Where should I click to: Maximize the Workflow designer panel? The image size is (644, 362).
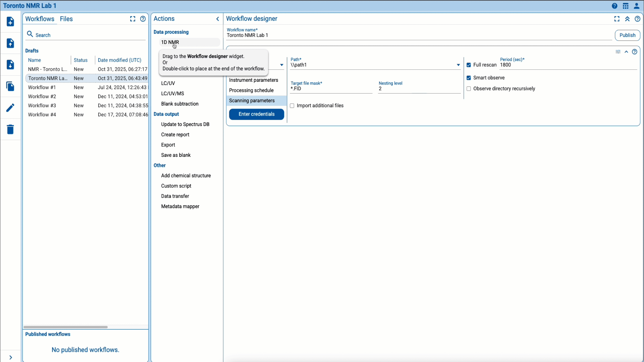coord(616,19)
